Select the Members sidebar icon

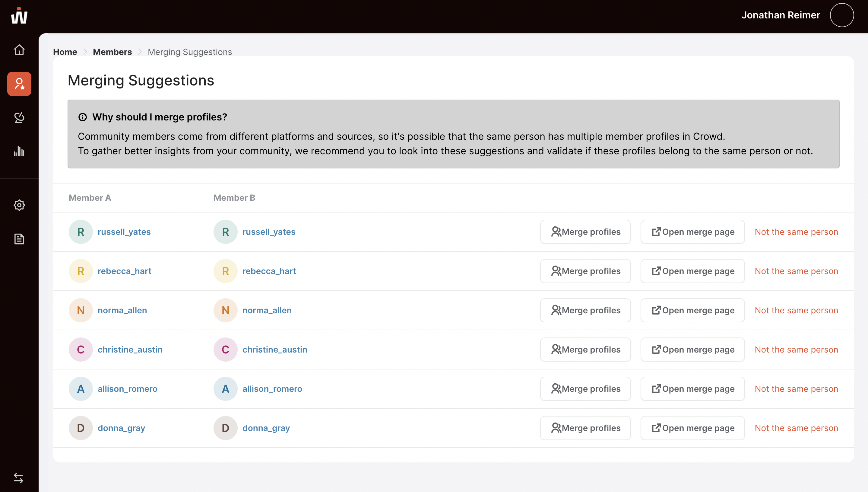pos(19,84)
